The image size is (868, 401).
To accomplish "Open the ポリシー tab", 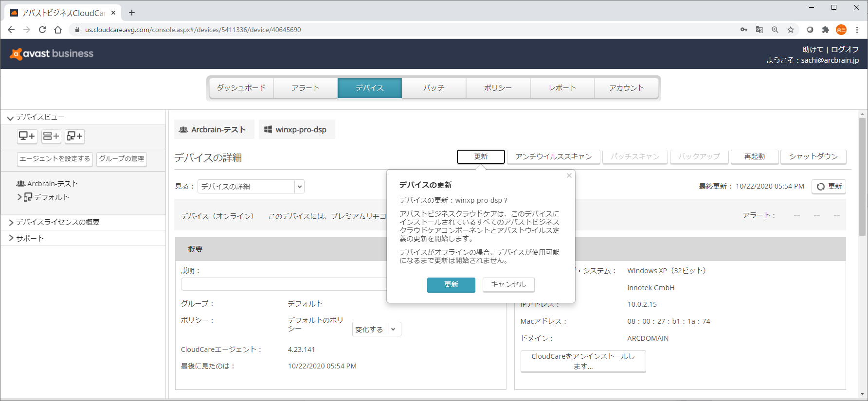I will pos(498,88).
